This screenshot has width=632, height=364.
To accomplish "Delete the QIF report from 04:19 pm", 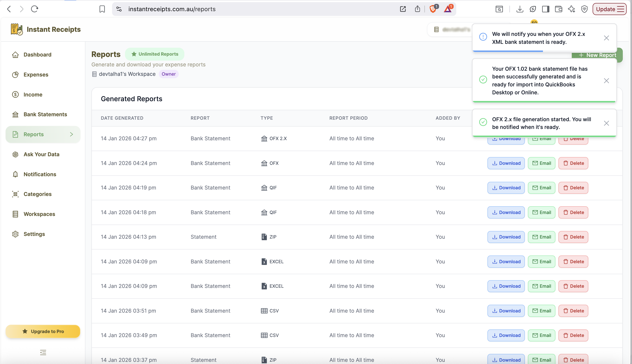I will click(573, 188).
